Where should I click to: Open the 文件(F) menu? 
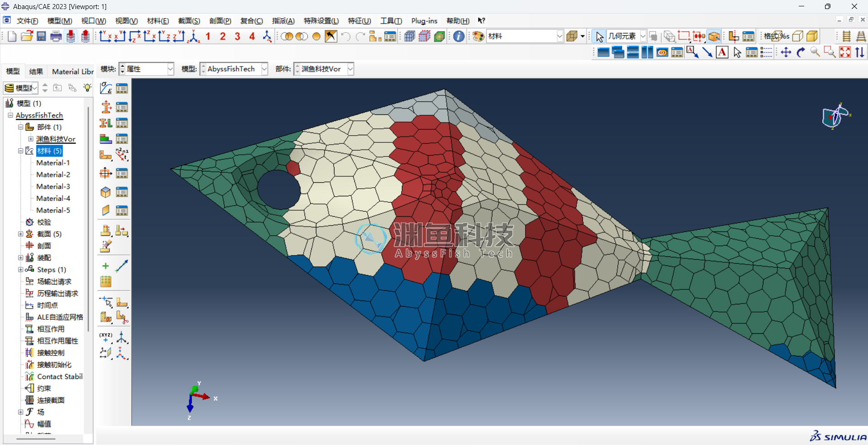click(28, 21)
